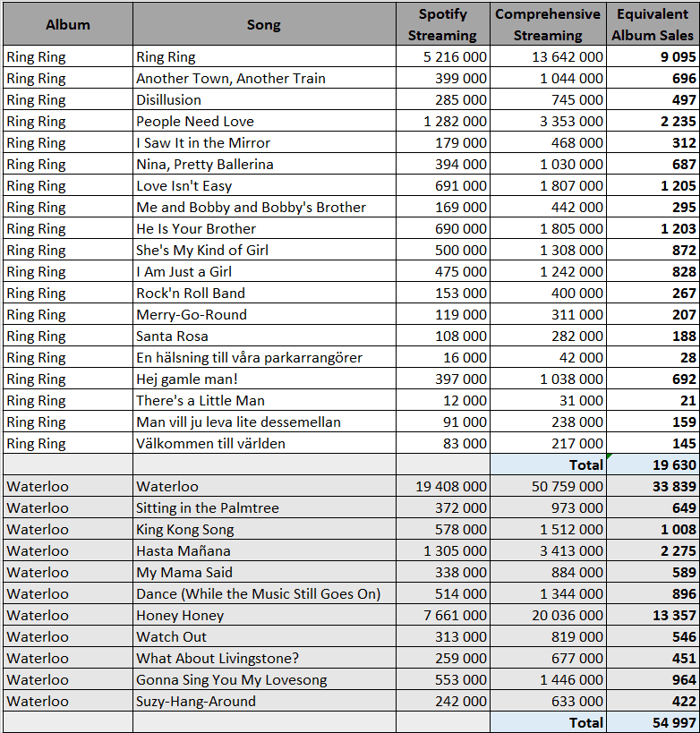
Task: Select comprehensive streaming value 1 807 000
Action: 548,185
